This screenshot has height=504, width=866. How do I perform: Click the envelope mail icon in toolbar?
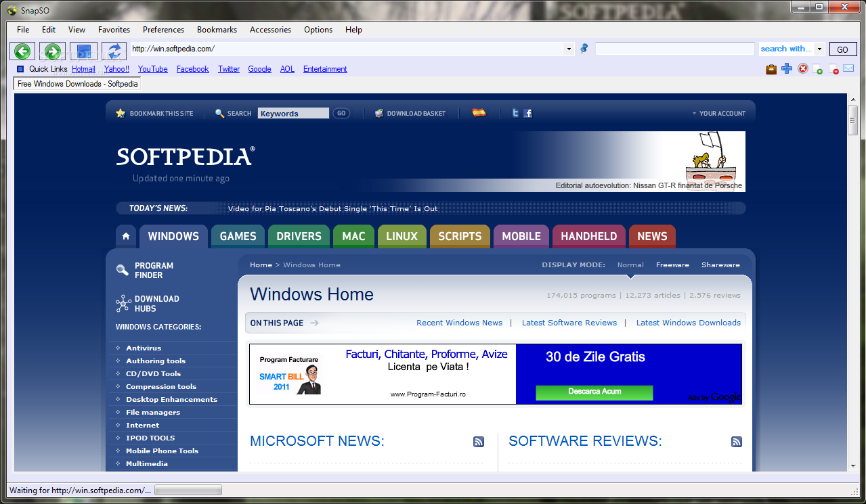[x=848, y=69]
